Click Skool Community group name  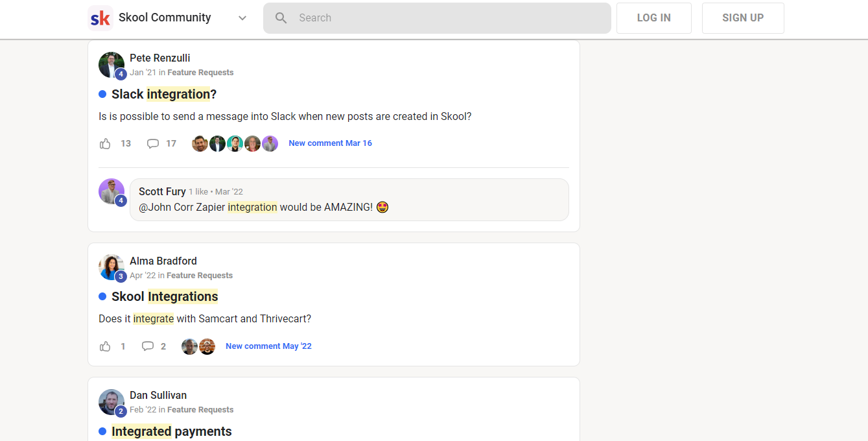[165, 18]
